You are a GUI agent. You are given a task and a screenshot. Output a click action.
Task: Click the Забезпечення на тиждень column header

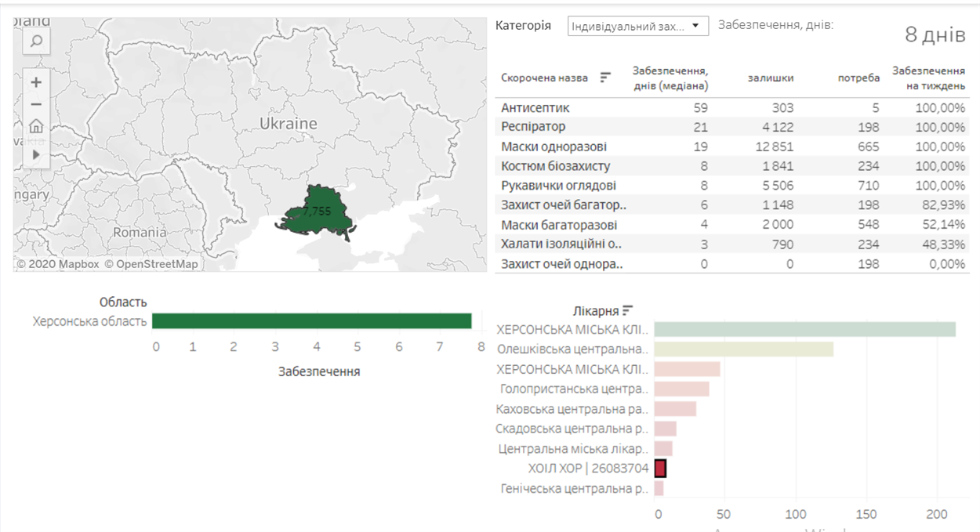(x=928, y=78)
